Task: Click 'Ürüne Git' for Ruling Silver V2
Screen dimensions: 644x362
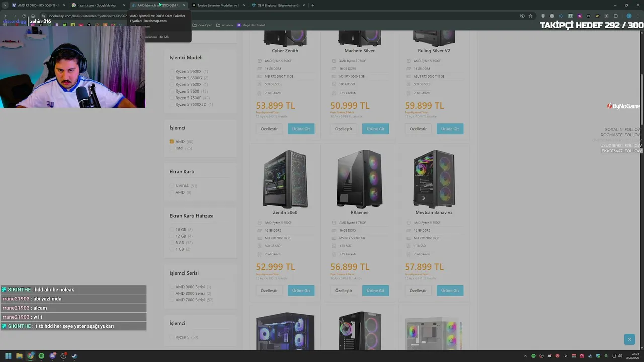Action: click(450, 129)
